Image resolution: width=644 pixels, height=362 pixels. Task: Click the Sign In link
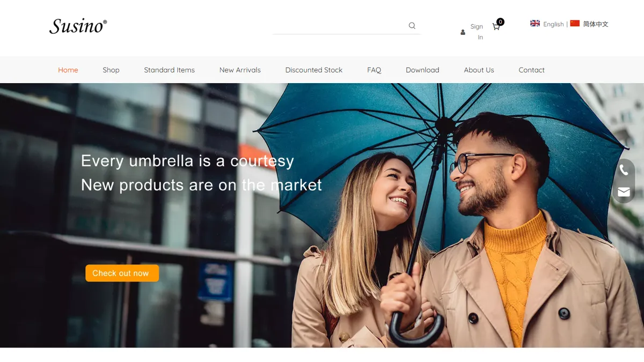click(x=477, y=32)
